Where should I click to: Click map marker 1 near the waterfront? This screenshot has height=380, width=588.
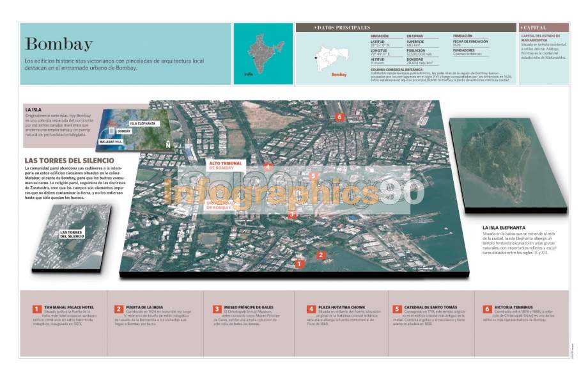[x=299, y=264]
